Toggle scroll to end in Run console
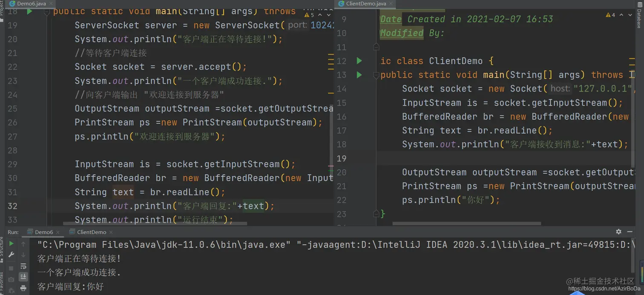 pos(23,277)
